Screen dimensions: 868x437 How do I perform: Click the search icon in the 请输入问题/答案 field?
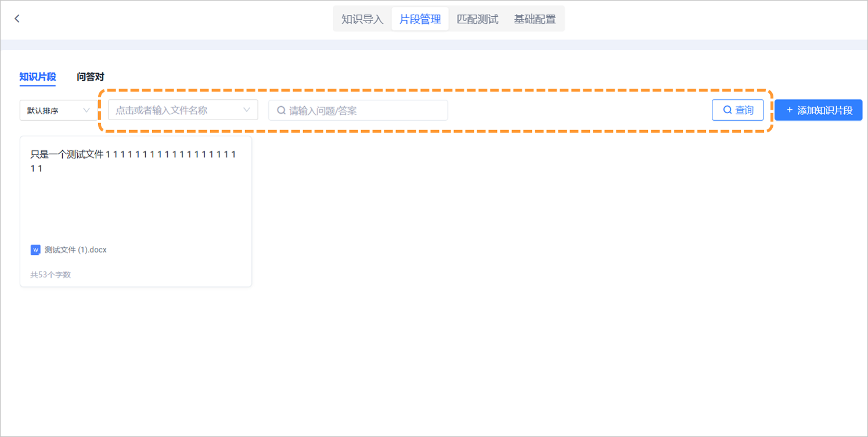tap(280, 110)
